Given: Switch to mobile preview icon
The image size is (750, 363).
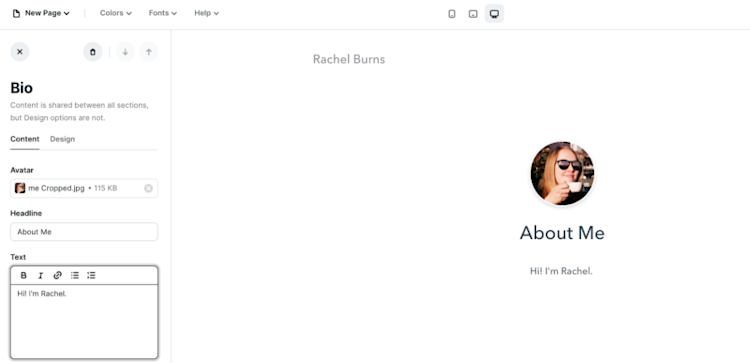Looking at the screenshot, I should click(452, 14).
